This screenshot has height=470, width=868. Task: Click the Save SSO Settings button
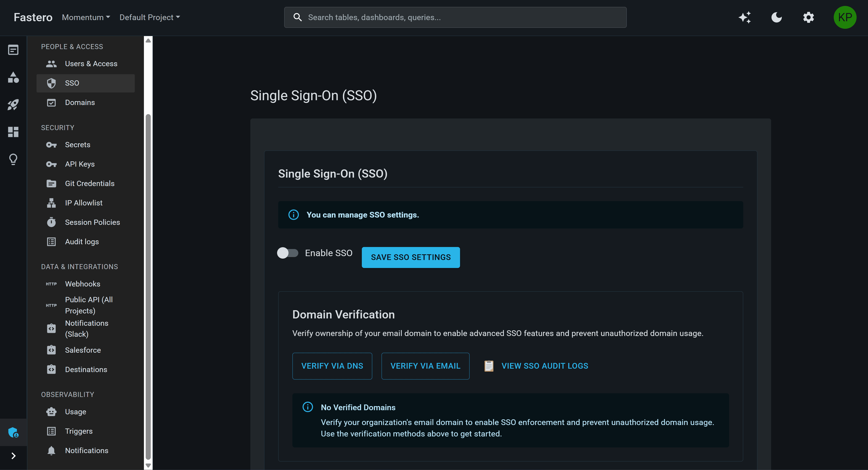411,257
